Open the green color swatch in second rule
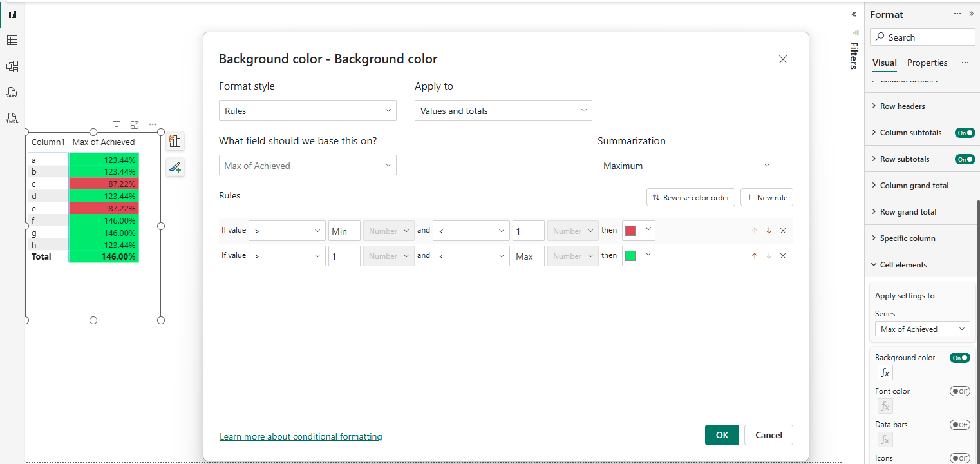 [x=639, y=256]
